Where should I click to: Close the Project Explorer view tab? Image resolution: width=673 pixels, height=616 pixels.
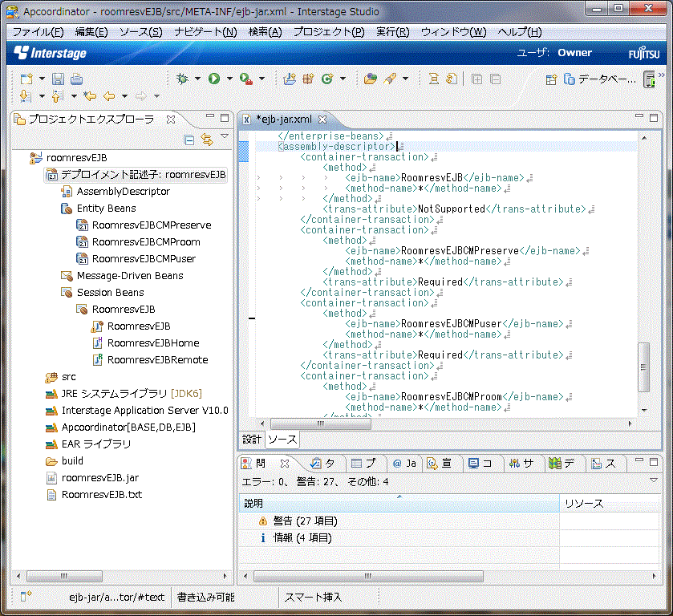171,120
